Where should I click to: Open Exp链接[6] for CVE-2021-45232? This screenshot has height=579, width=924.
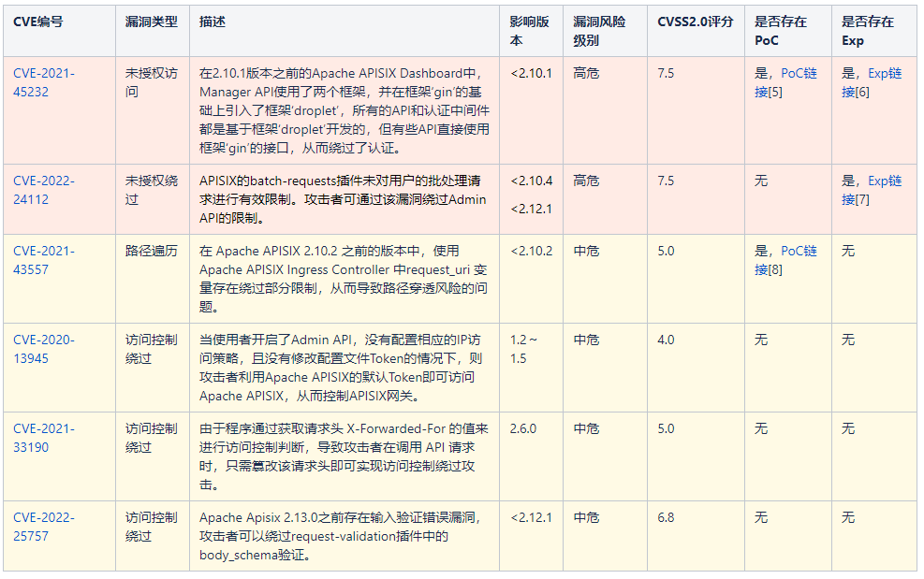[x=872, y=82]
